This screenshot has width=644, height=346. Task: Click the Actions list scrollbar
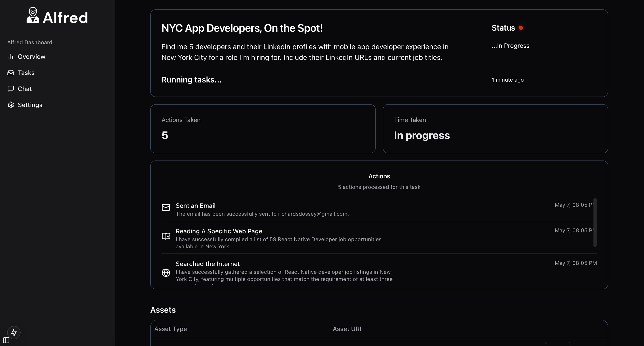[x=595, y=222]
